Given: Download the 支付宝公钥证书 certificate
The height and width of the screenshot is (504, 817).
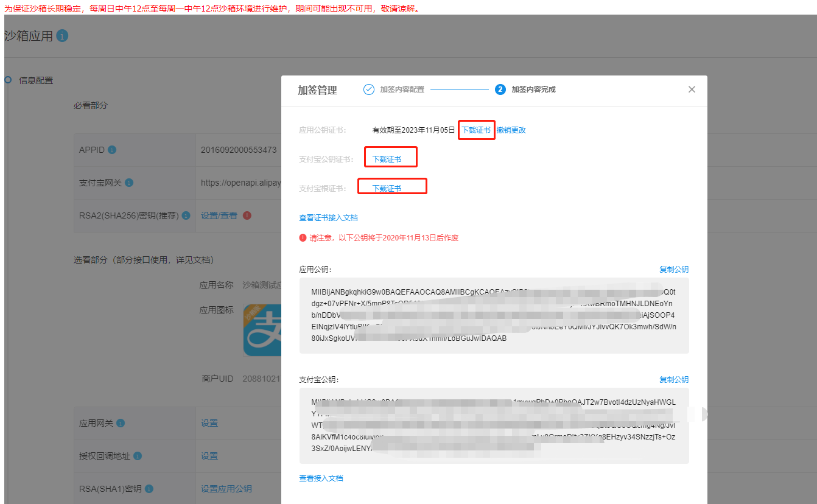Looking at the screenshot, I should (387, 159).
